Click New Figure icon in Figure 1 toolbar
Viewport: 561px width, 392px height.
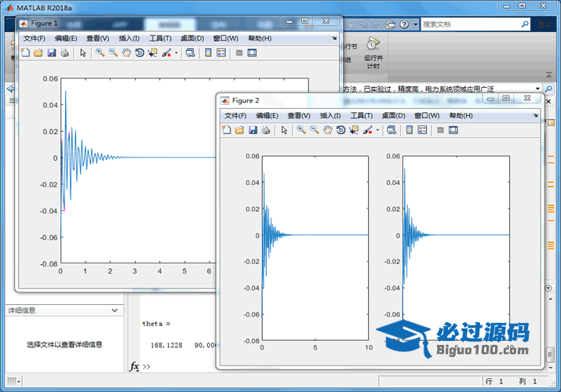point(25,53)
